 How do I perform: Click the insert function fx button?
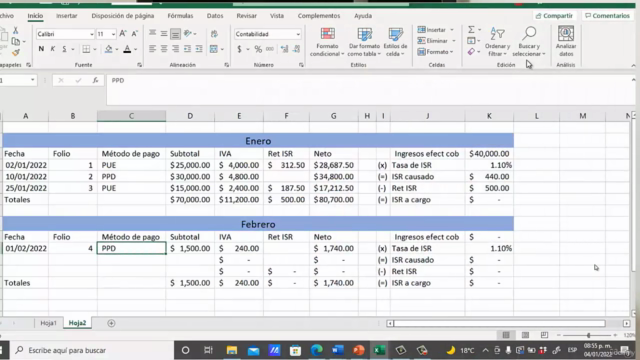pyautogui.click(x=95, y=80)
